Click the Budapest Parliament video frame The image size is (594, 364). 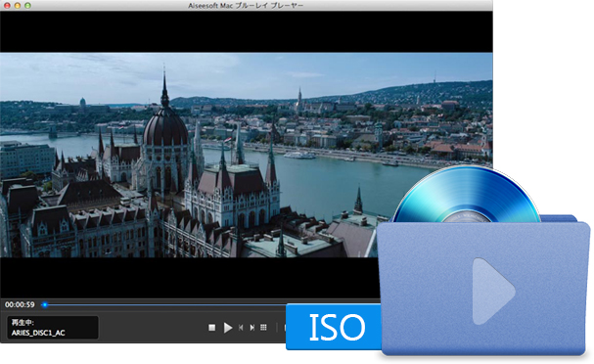(247, 155)
